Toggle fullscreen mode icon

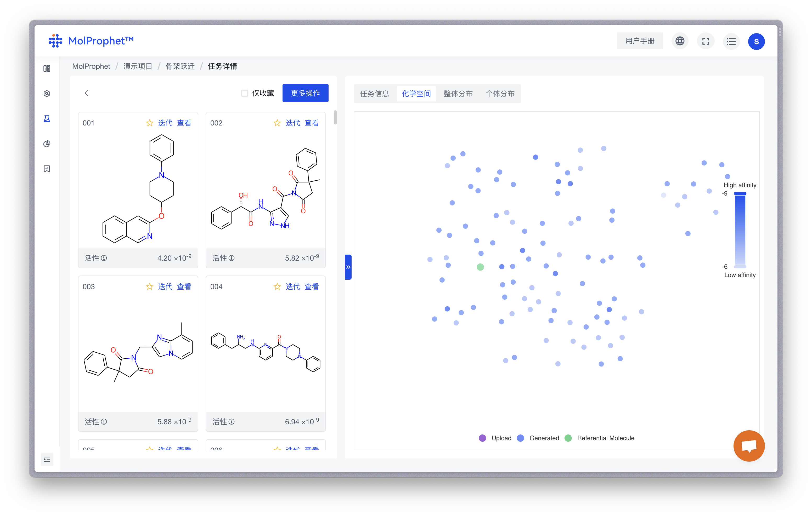(706, 41)
